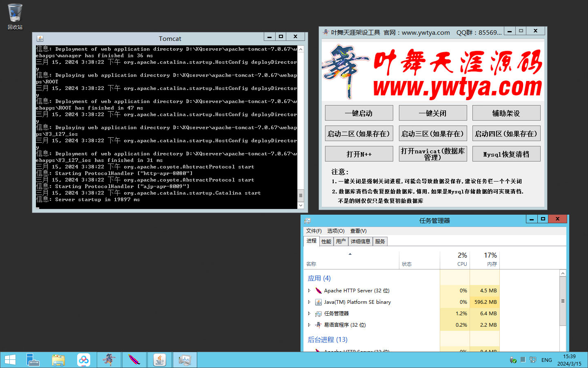The image size is (588, 368).
Task: Switch to the 详细信息 tab
Action: tap(360, 242)
